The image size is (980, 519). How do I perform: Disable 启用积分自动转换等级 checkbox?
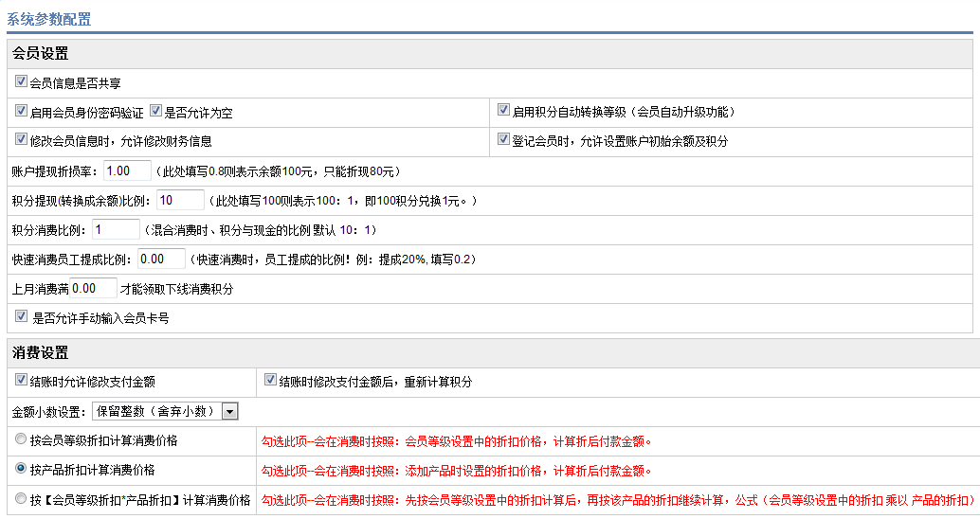point(504,111)
